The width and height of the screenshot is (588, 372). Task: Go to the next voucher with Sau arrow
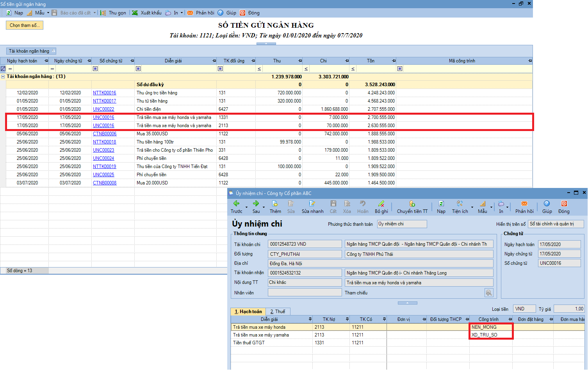[256, 204]
